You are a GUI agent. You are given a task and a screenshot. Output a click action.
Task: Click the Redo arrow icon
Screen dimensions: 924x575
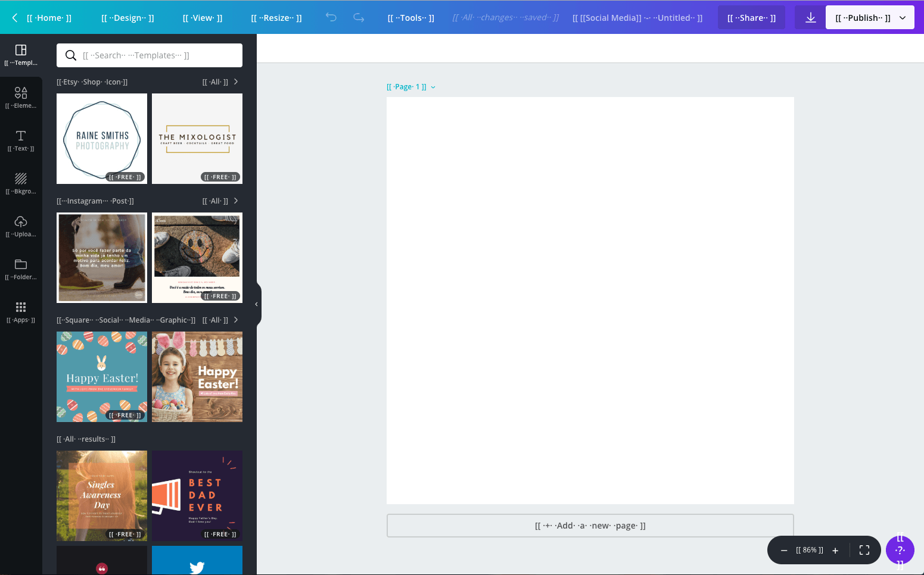tap(358, 17)
